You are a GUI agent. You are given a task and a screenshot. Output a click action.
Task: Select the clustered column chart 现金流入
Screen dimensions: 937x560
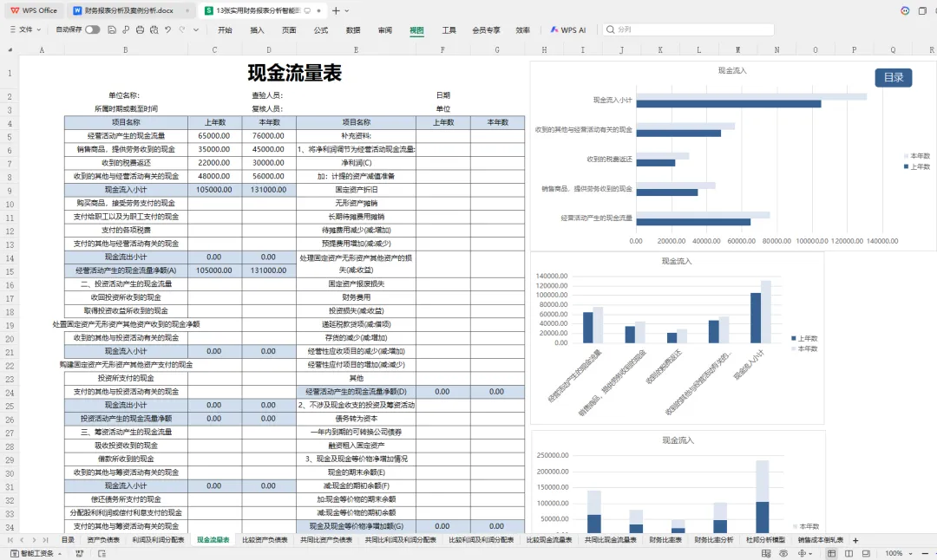[x=677, y=337]
